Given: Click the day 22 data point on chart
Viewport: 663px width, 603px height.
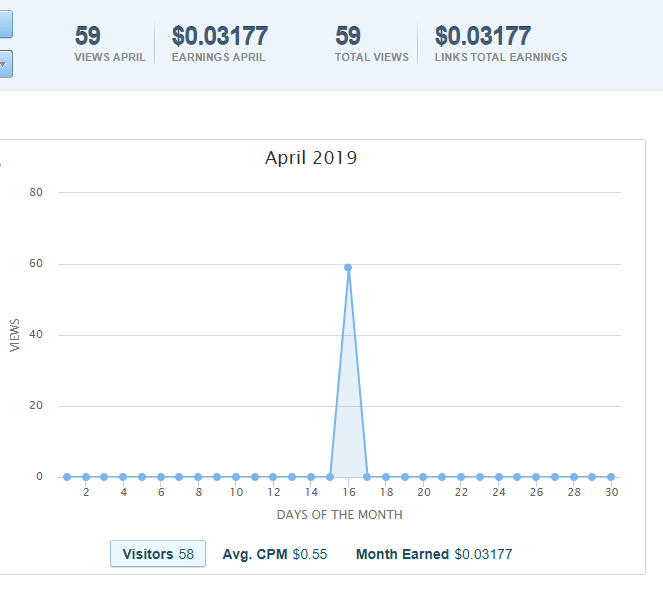Looking at the screenshot, I should point(461,477).
